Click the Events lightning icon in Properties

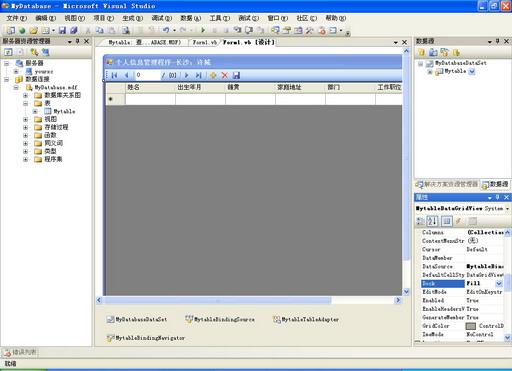point(459,221)
